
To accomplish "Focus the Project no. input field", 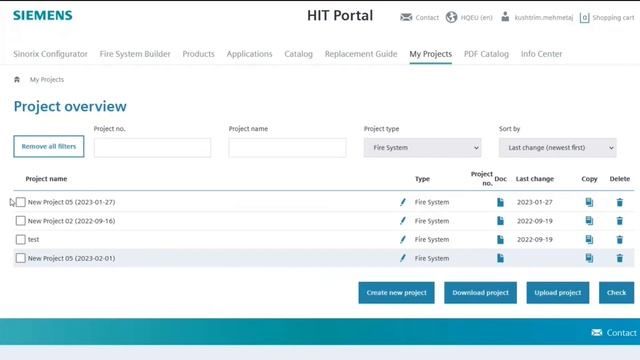I will coord(152,148).
